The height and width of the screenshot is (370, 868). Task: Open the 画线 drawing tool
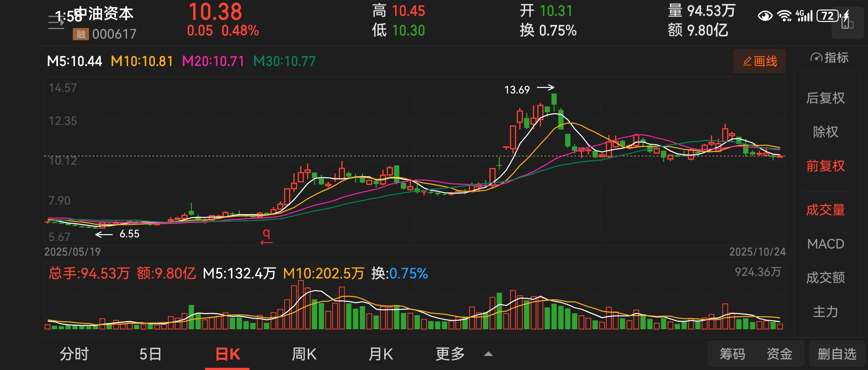(x=759, y=61)
